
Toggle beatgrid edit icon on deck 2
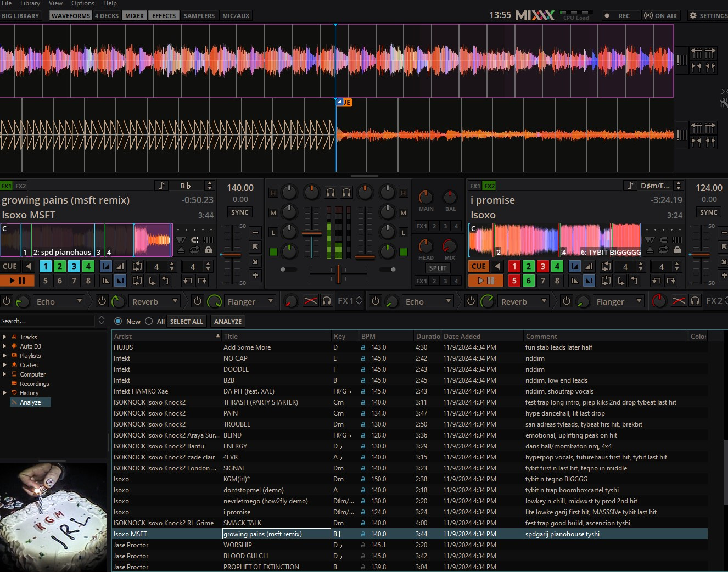click(x=677, y=240)
